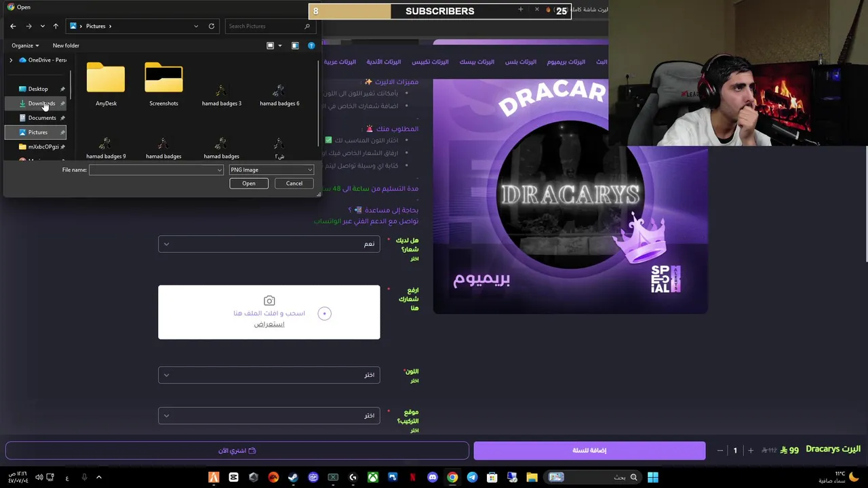This screenshot has width=868, height=488.
Task: Open view options dropdown arrow
Action: pos(279,45)
